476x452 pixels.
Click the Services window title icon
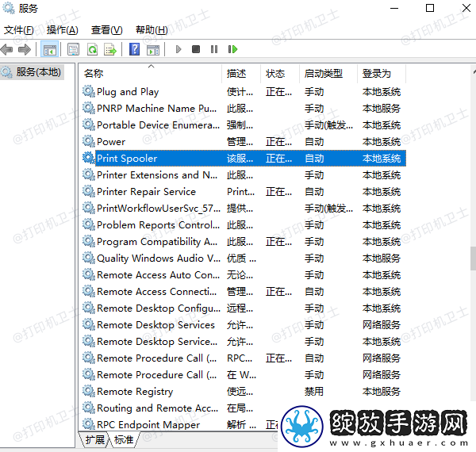pyautogui.click(x=8, y=8)
